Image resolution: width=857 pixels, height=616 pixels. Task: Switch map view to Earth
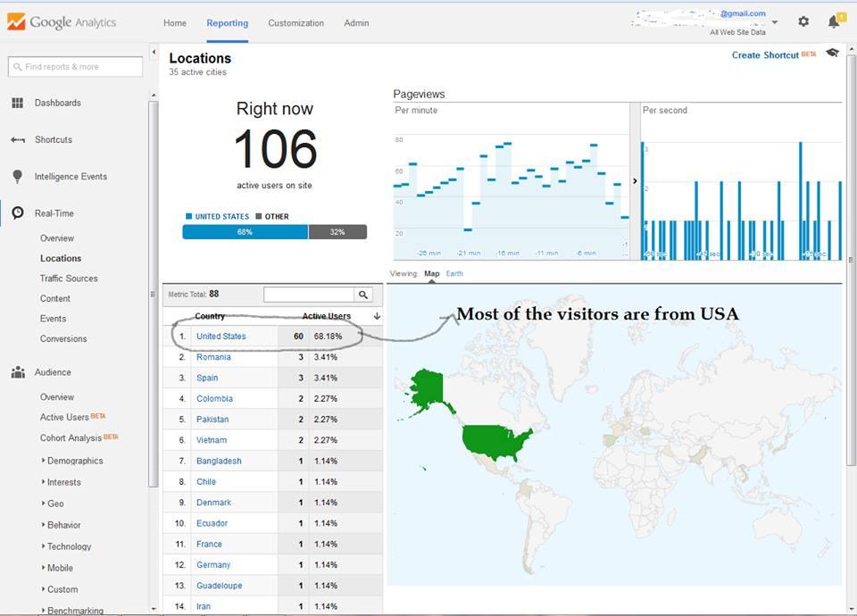[x=453, y=273]
